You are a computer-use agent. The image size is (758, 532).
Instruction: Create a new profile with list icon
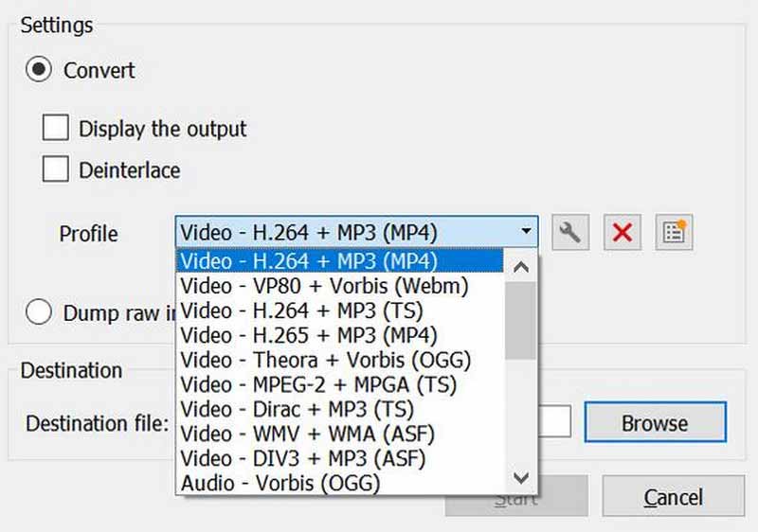coord(674,232)
